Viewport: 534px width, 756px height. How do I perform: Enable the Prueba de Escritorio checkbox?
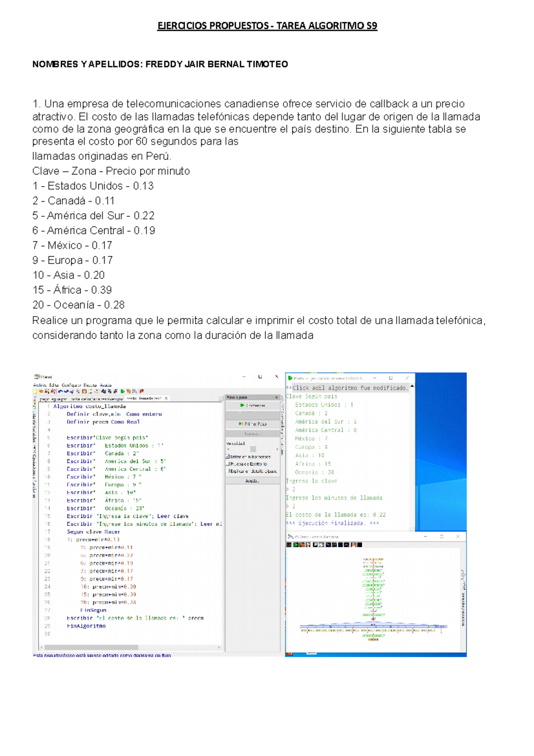228,463
